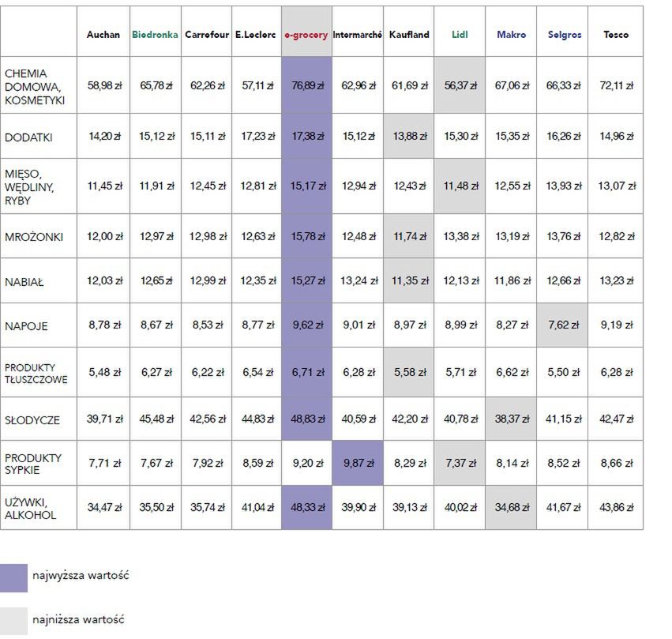Click the najwyższa wartość legend label
Screen dimensions: 672x639
coord(81,576)
